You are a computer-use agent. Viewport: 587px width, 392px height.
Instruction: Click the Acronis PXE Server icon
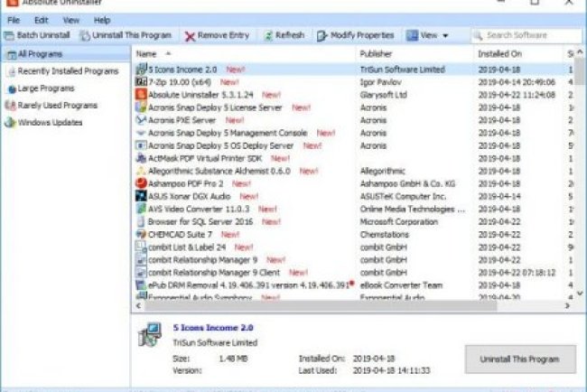pyautogui.click(x=141, y=120)
